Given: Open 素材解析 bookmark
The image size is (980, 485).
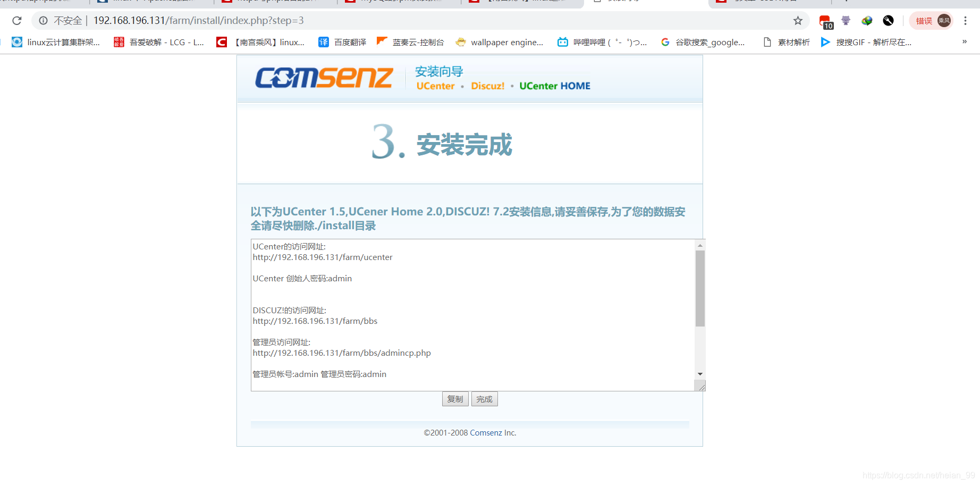Looking at the screenshot, I should 786,42.
